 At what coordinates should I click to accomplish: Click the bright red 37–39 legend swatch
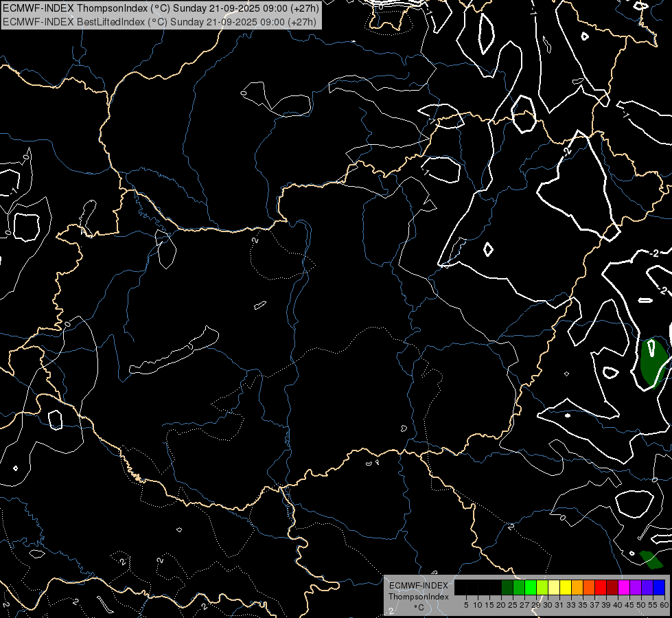coord(601,587)
